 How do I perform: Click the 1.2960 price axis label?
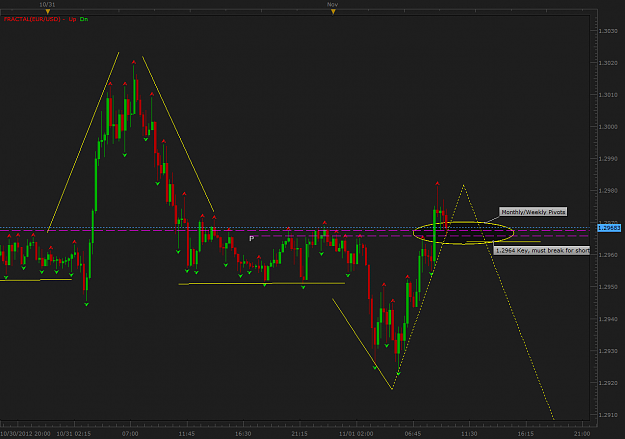click(x=608, y=255)
